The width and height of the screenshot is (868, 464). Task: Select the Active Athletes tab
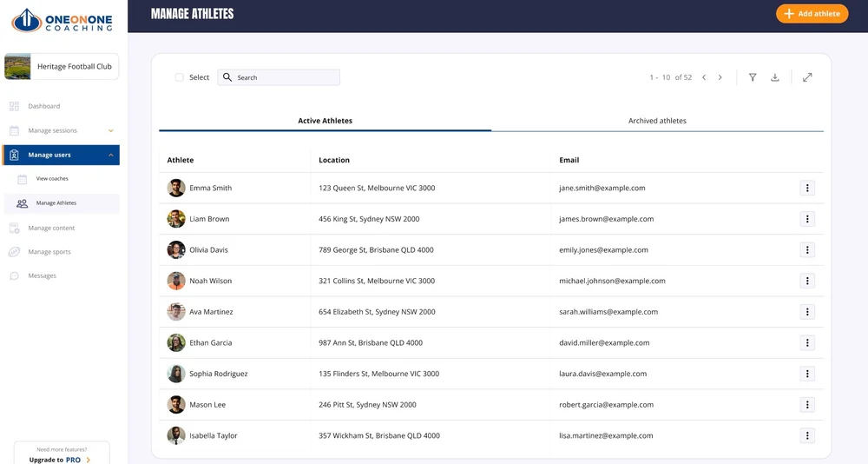(x=325, y=121)
